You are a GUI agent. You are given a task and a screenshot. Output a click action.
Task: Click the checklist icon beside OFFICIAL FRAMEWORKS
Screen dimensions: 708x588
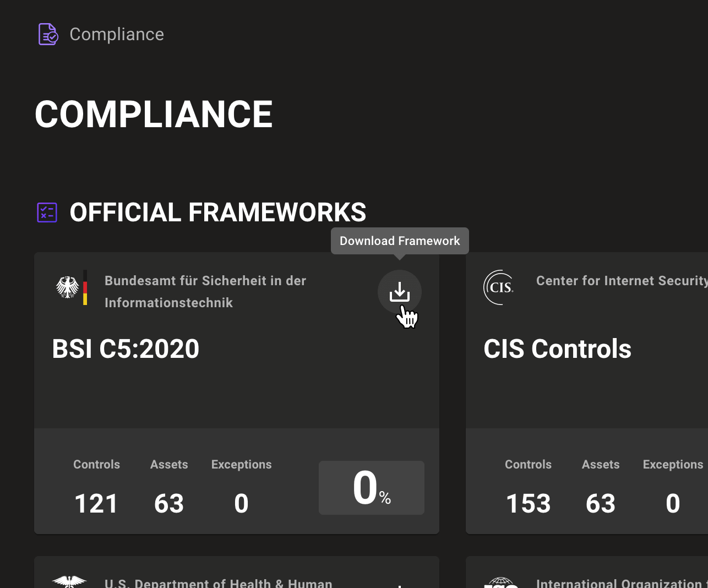(x=47, y=212)
